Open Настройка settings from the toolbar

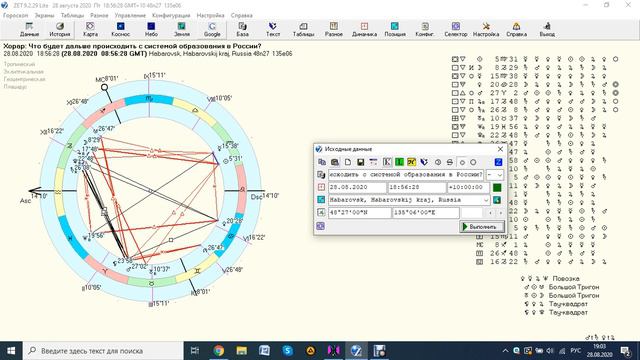coord(486,30)
